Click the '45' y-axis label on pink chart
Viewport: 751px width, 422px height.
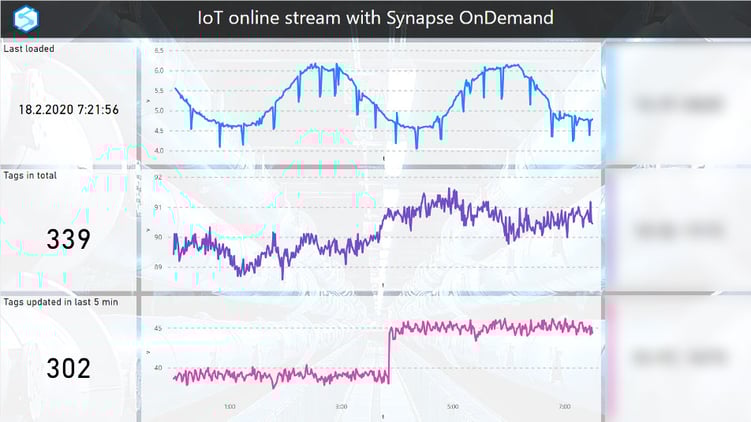click(x=158, y=329)
